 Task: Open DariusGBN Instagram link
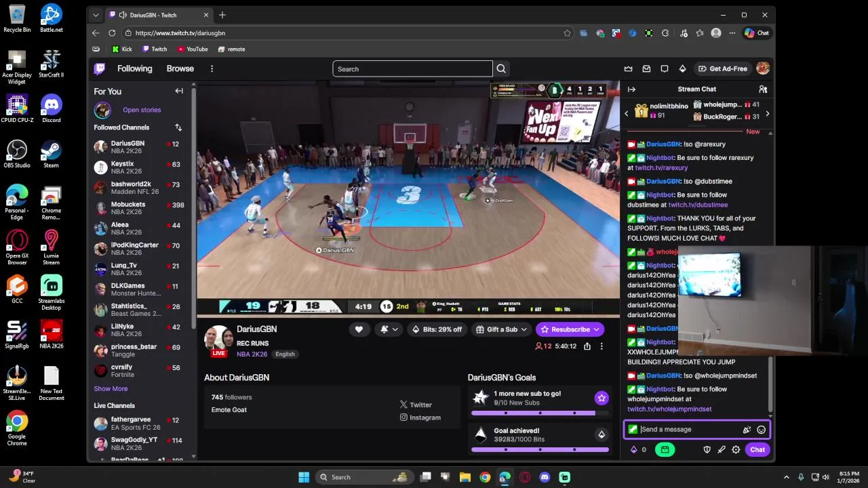tap(420, 418)
